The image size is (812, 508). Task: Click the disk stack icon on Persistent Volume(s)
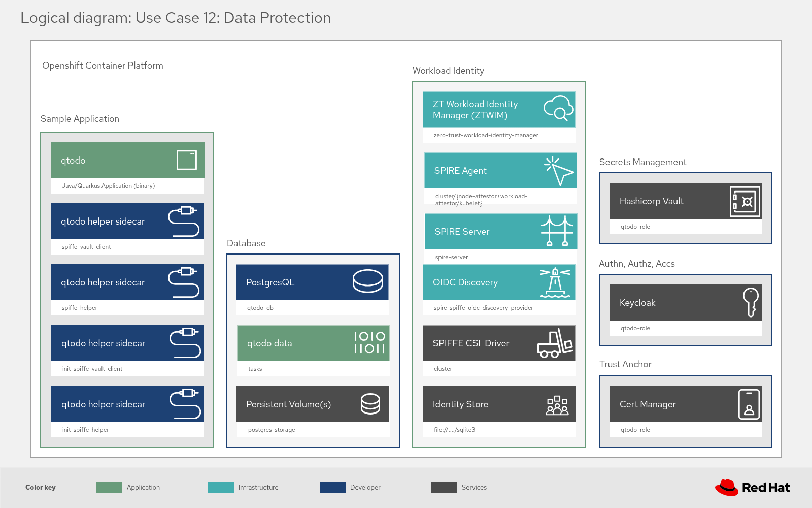370,404
